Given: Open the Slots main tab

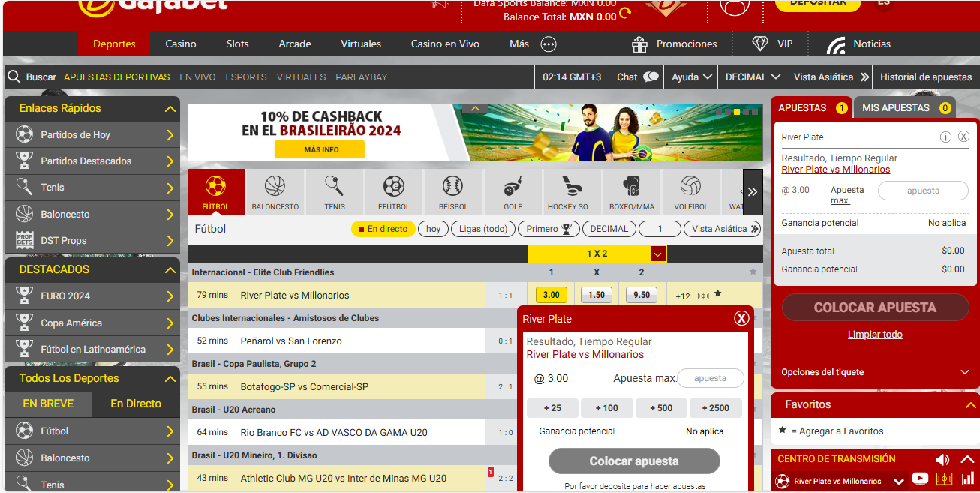Looking at the screenshot, I should tap(237, 44).
